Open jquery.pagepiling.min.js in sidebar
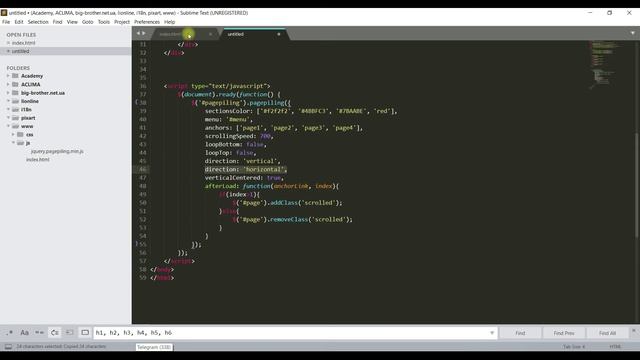Viewport: 640px width, 360px height. pos(57,151)
